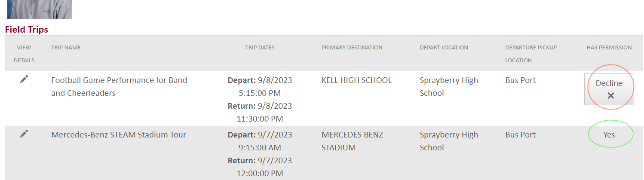Screen dimensions: 644x180
Task: Select Football Game Performance for Band trip name
Action: tap(119, 86)
